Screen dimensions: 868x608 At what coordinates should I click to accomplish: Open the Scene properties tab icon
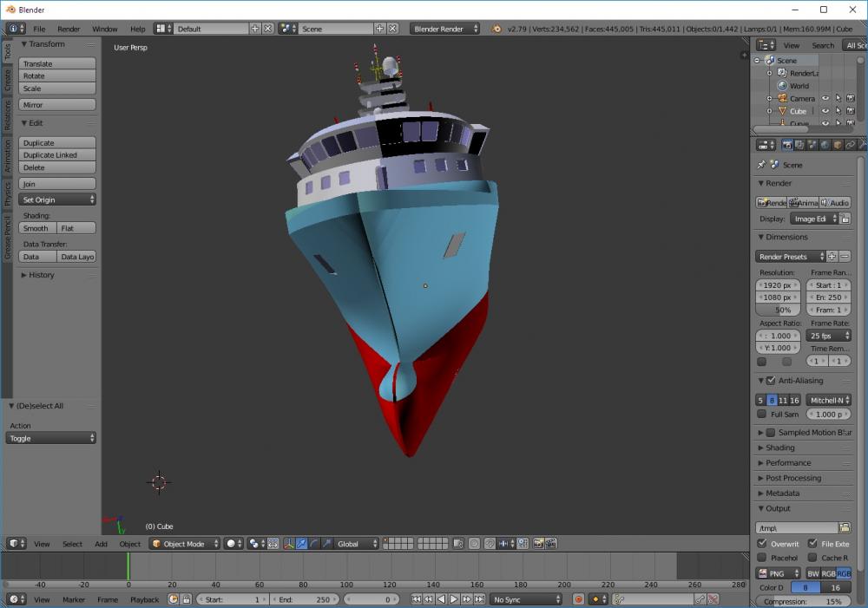(x=812, y=145)
